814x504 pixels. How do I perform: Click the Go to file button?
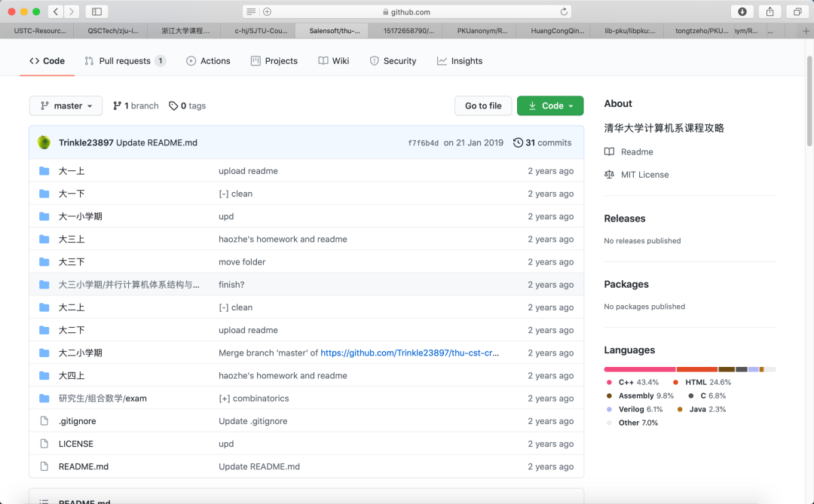coord(483,105)
